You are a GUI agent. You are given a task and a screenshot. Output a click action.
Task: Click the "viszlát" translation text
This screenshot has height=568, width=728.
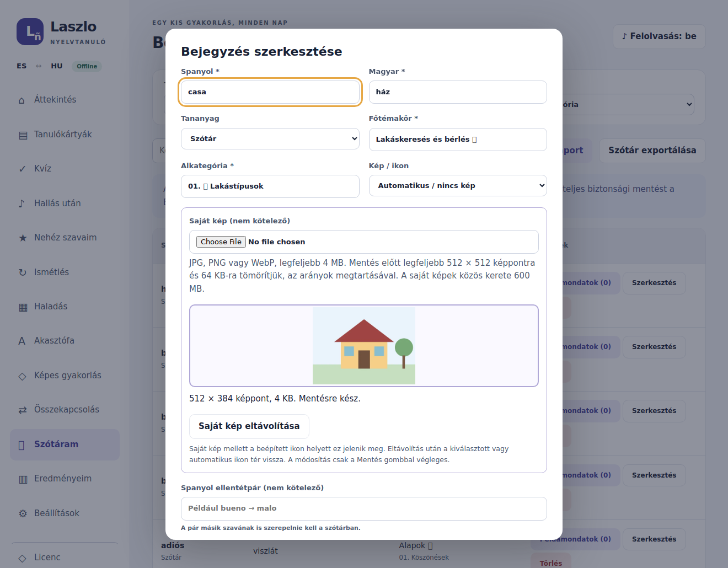coord(265,551)
